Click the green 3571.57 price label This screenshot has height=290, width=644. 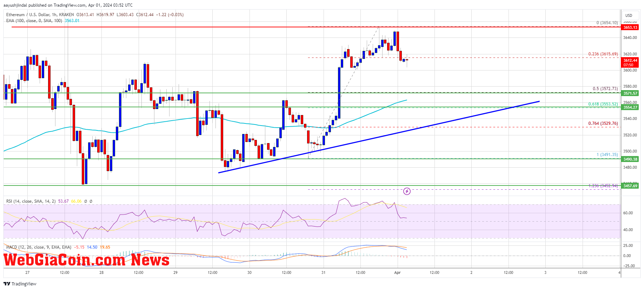pyautogui.click(x=630, y=93)
